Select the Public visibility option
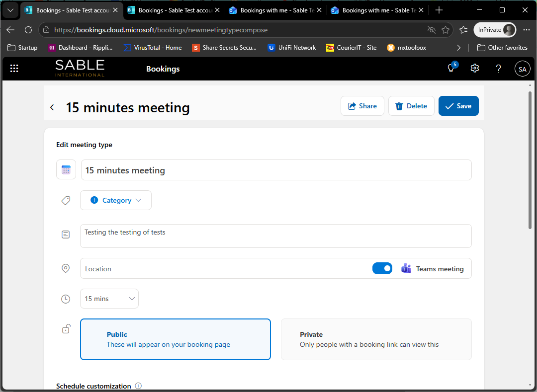This screenshot has height=392, width=537. coord(176,339)
